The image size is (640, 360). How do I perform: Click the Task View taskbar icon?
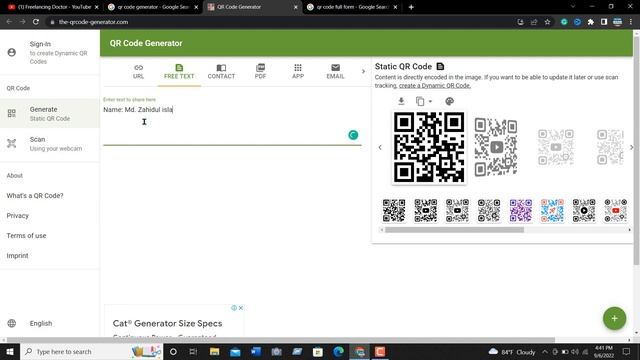(x=193, y=351)
